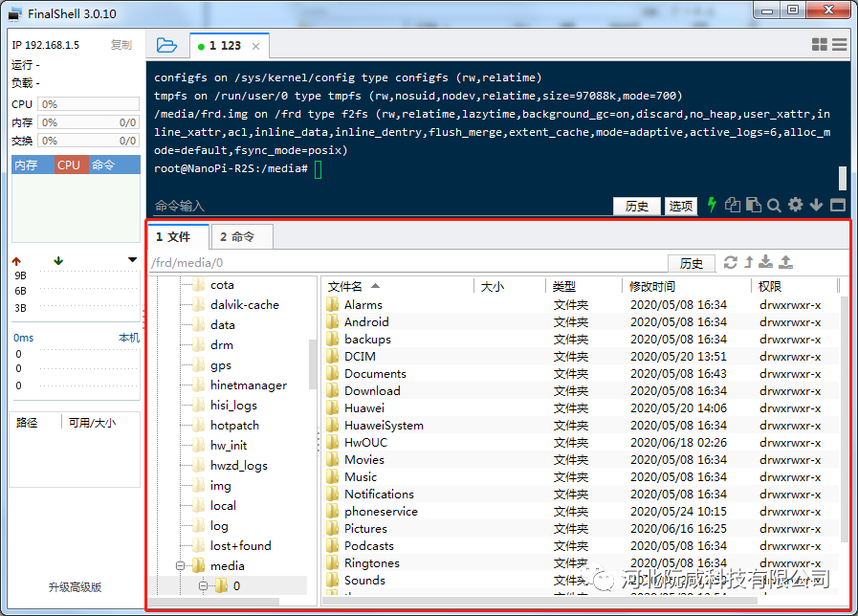The width and height of the screenshot is (858, 616).
Task: Select the lost+found tree folder
Action: (x=241, y=546)
